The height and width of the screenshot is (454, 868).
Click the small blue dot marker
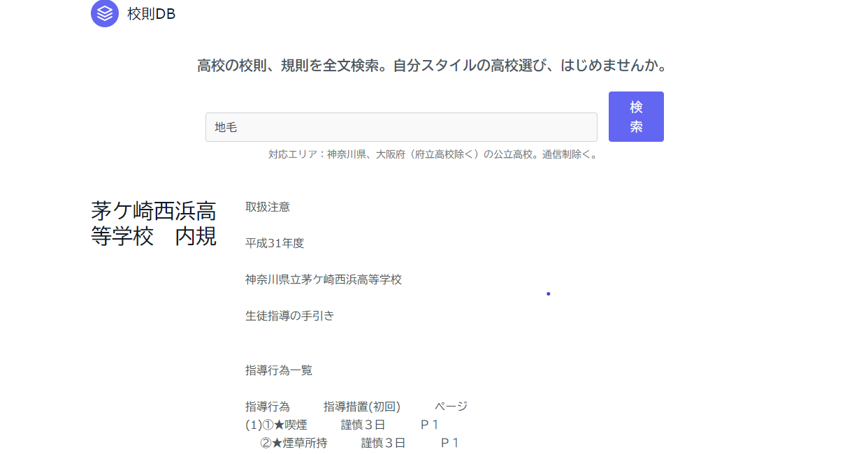click(x=548, y=293)
